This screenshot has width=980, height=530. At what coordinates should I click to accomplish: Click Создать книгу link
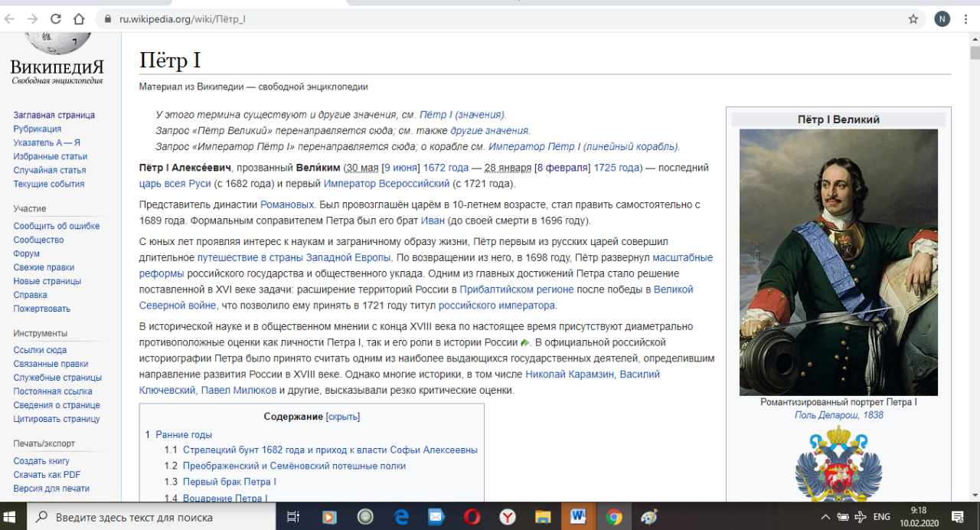coord(41,461)
